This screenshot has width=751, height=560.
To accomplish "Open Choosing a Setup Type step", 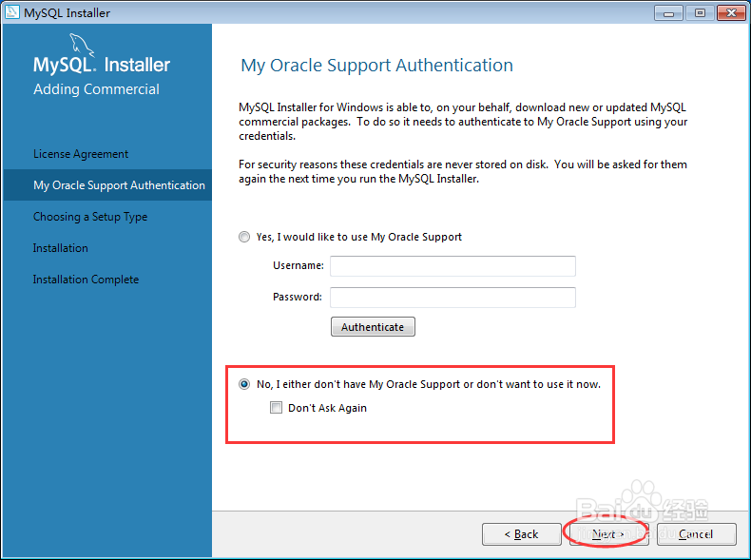I will tap(90, 217).
